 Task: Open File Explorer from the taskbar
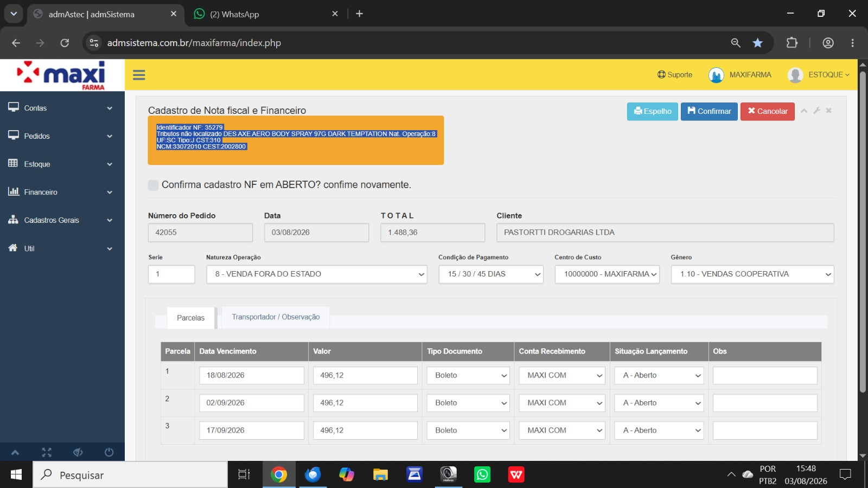tap(380, 475)
